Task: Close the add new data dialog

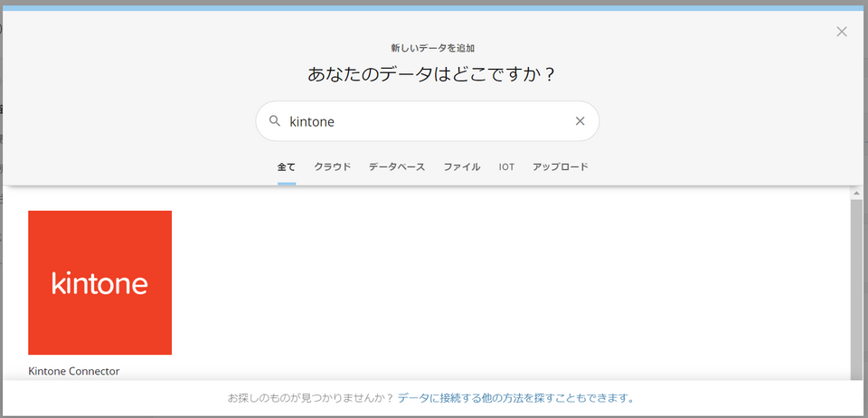Action: (x=842, y=32)
